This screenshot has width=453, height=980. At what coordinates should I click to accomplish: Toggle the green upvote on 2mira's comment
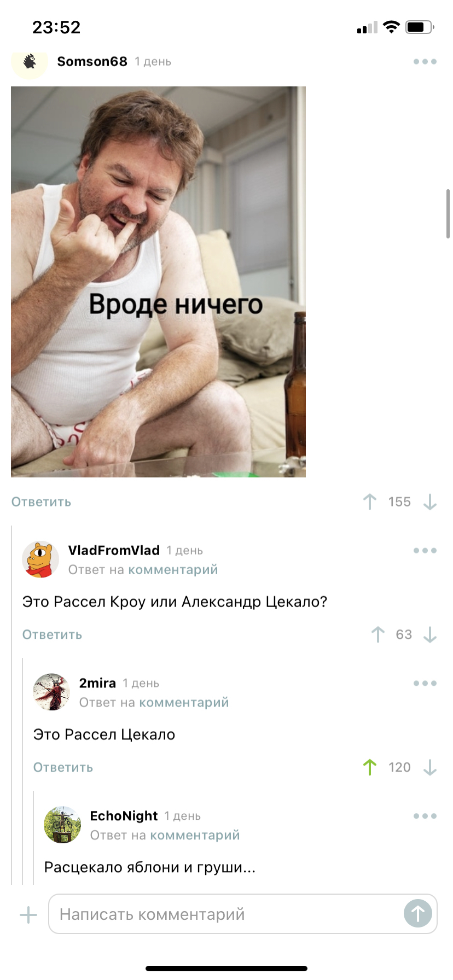click(370, 767)
